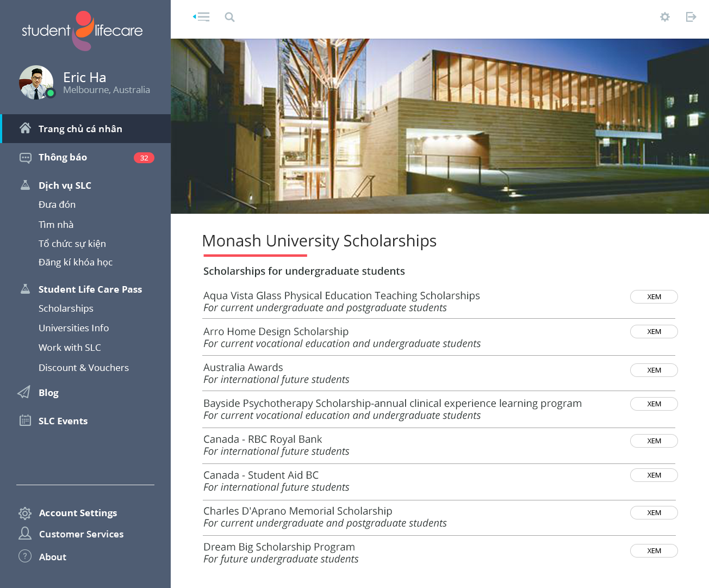Open Work with SLC
Image resolution: width=709 pixels, height=588 pixels.
[70, 348]
